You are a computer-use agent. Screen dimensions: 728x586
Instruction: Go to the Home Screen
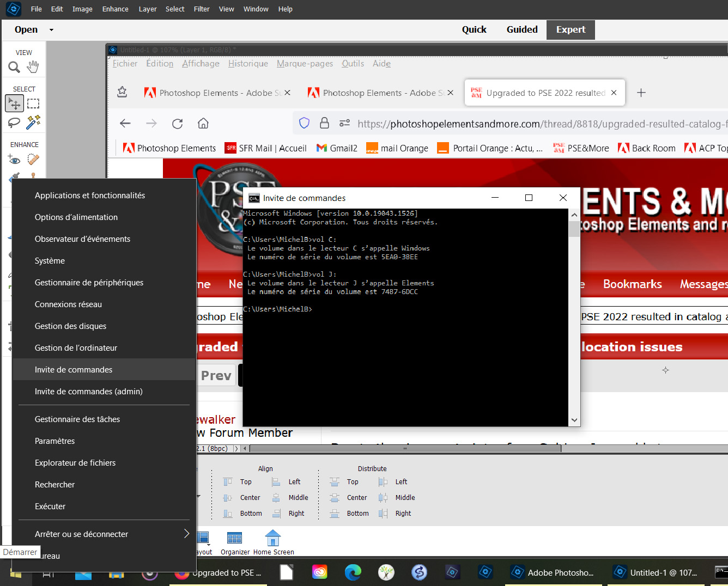pyautogui.click(x=274, y=543)
